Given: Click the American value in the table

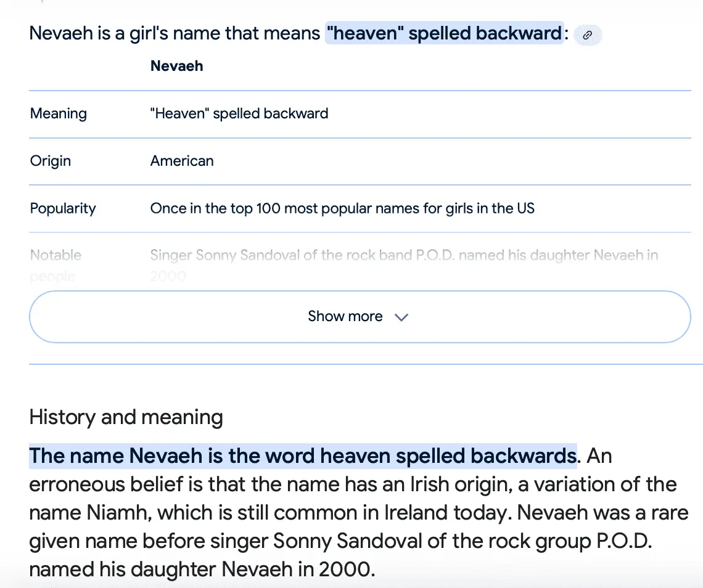Looking at the screenshot, I should [182, 161].
